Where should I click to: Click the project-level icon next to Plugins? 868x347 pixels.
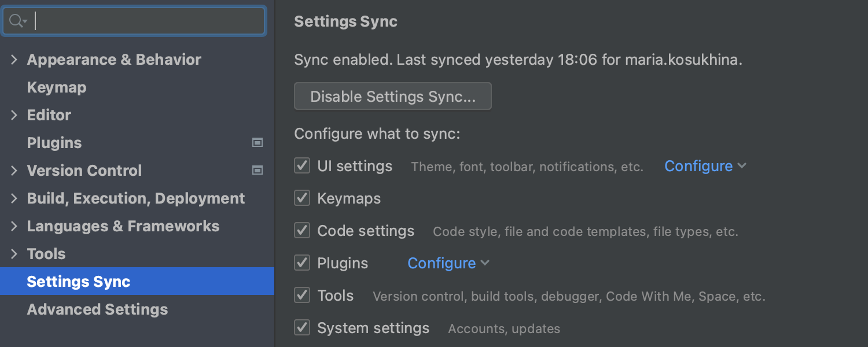pos(258,143)
